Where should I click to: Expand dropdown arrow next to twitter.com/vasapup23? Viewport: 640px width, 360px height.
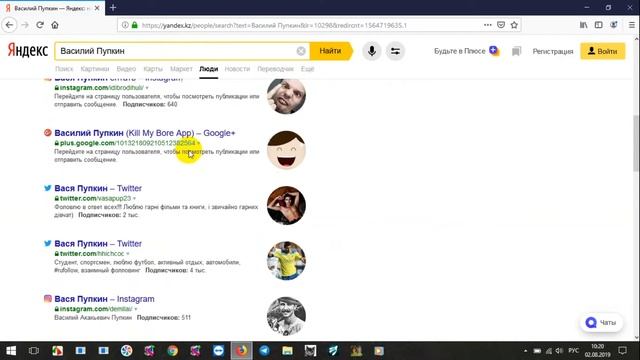click(x=134, y=199)
